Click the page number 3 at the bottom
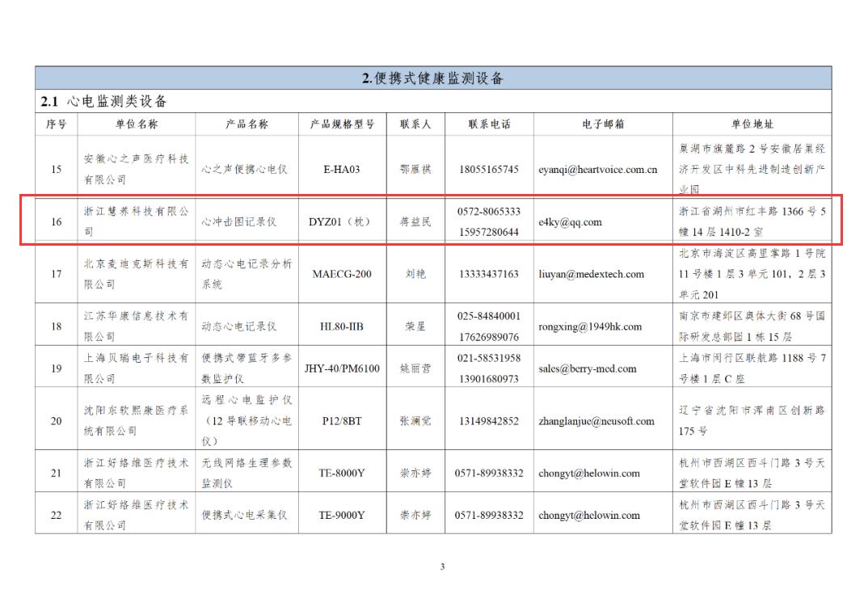The width and height of the screenshot is (868, 615). tap(442, 567)
